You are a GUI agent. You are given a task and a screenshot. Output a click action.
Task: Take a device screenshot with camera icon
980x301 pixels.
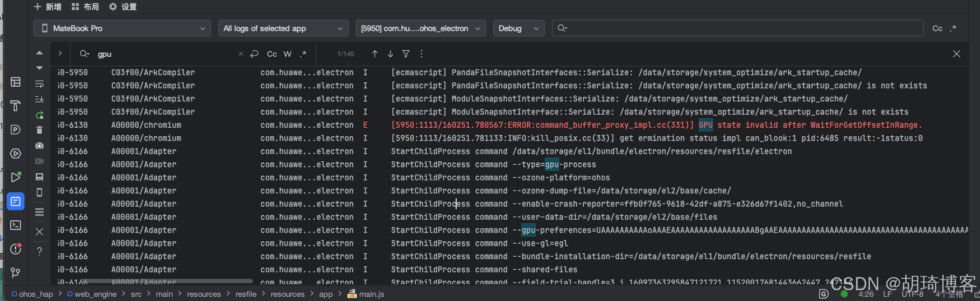point(39,146)
